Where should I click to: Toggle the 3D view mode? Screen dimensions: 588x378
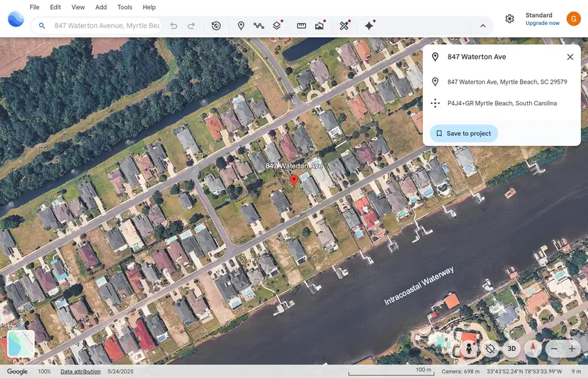512,349
